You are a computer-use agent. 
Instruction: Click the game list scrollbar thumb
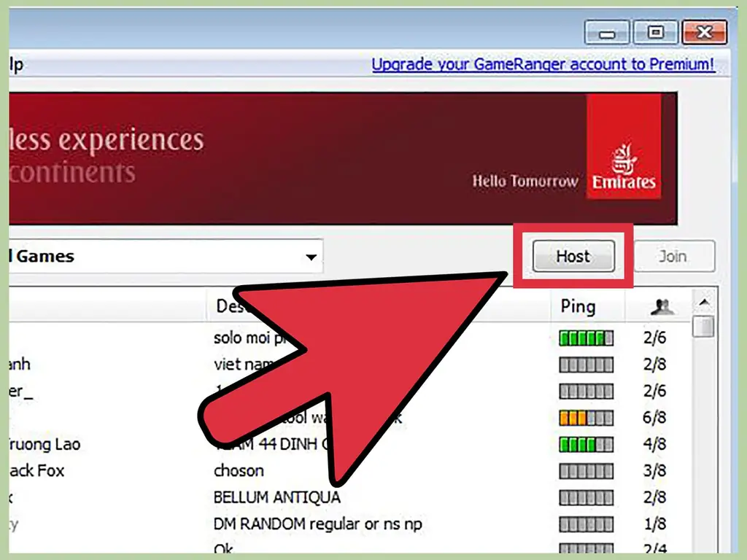[x=704, y=326]
